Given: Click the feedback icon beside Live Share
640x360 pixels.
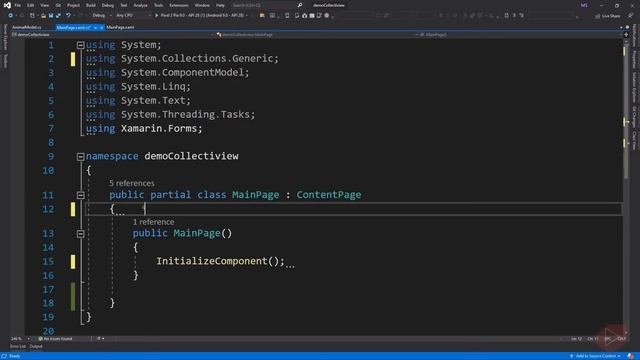Looking at the screenshot, I should click(x=631, y=16).
